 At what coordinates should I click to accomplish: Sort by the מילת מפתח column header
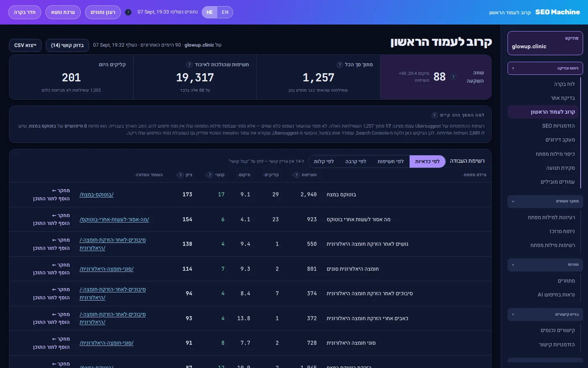point(475,175)
